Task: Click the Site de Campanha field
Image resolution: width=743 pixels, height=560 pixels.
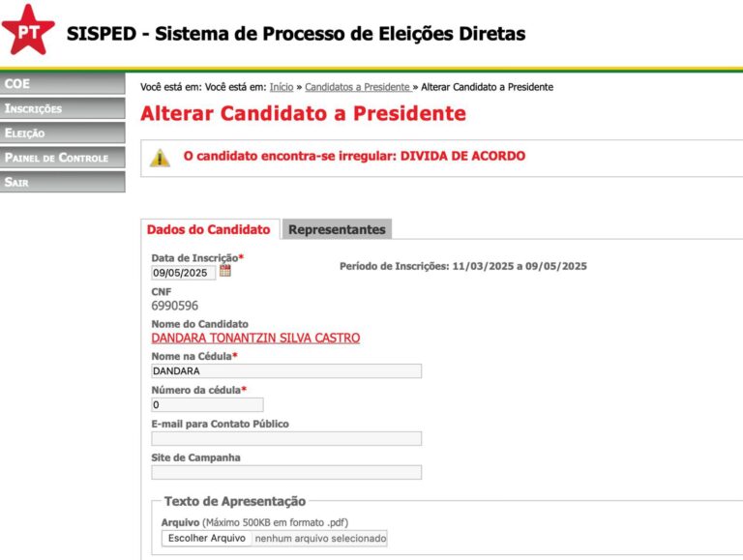Action: [x=286, y=472]
